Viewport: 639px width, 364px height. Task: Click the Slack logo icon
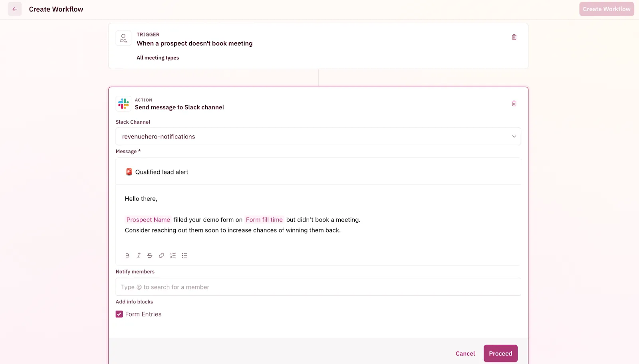click(123, 104)
